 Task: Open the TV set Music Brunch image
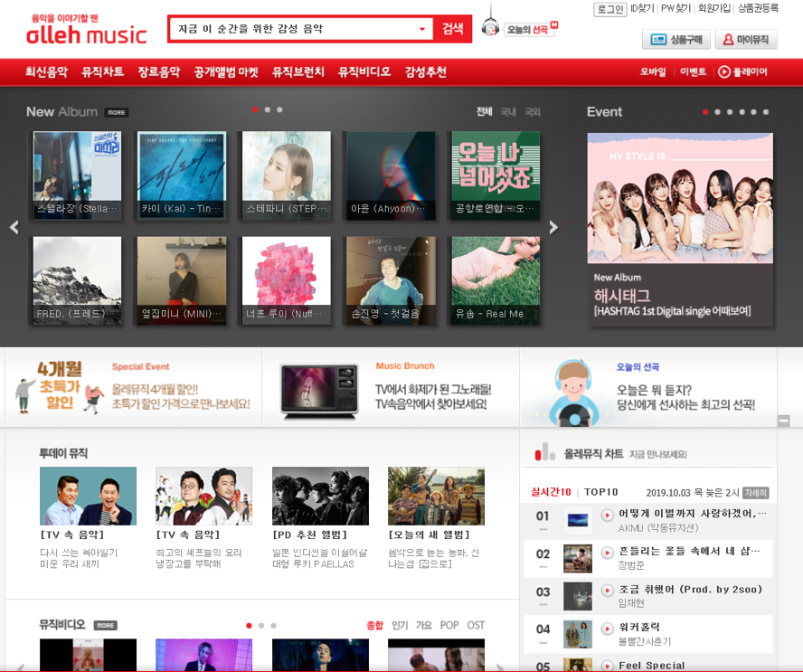tap(319, 391)
